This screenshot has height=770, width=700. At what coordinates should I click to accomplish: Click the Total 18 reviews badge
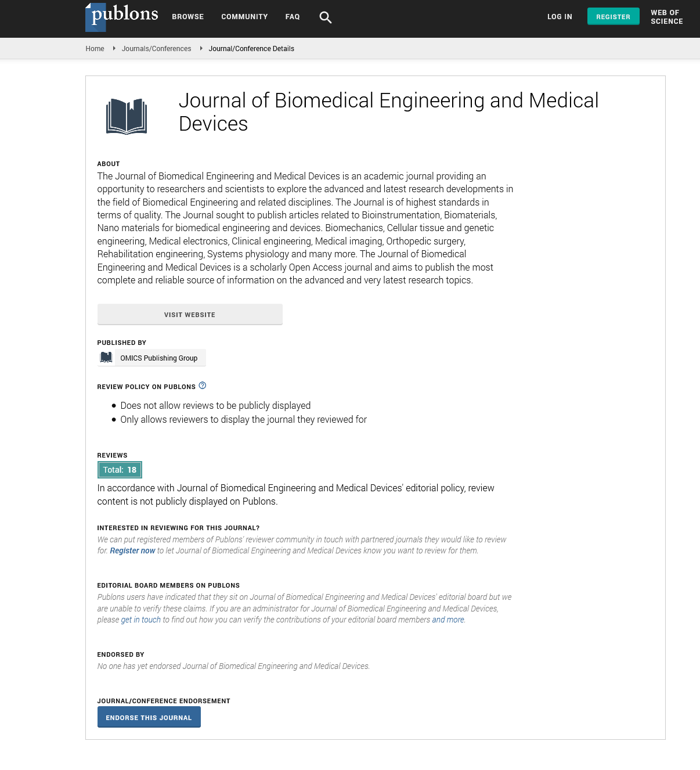120,470
